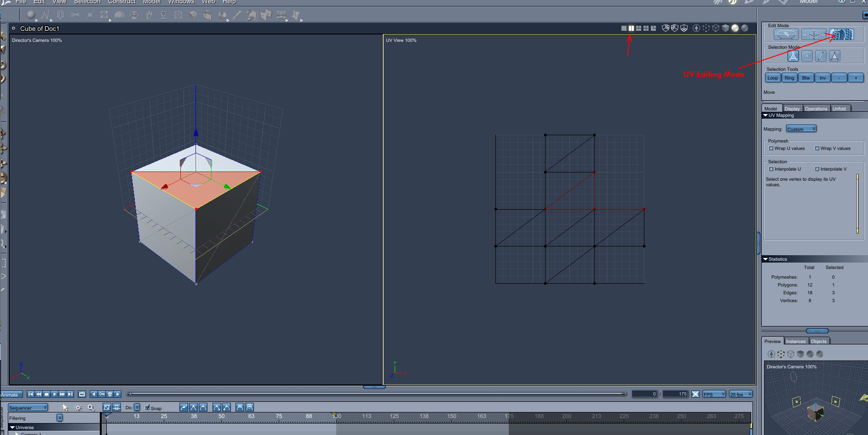Click the timeline scrubber slider track
The width and height of the screenshot is (868, 435).
(x=377, y=394)
